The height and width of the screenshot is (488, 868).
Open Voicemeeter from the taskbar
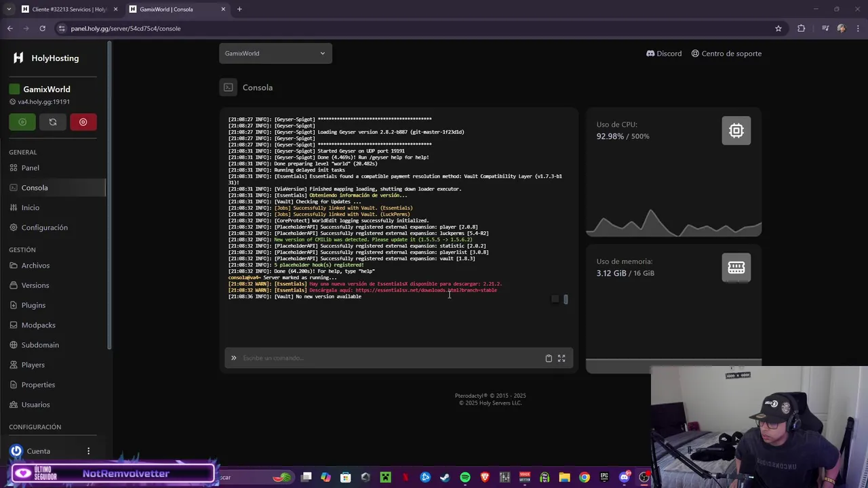coord(525,477)
